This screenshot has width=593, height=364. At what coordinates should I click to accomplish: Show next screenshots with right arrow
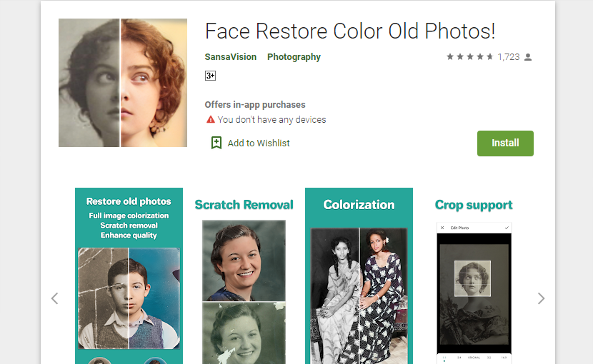click(541, 298)
